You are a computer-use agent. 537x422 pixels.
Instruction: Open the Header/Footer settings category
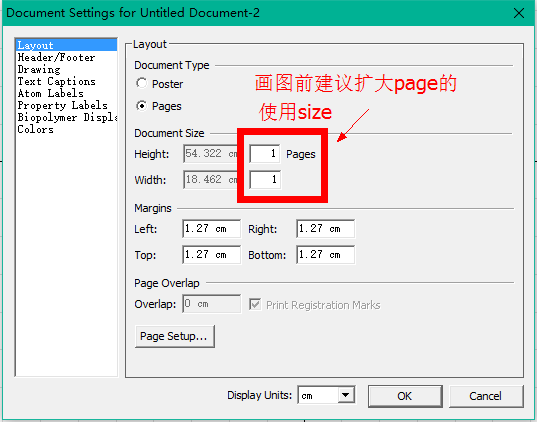66,58
